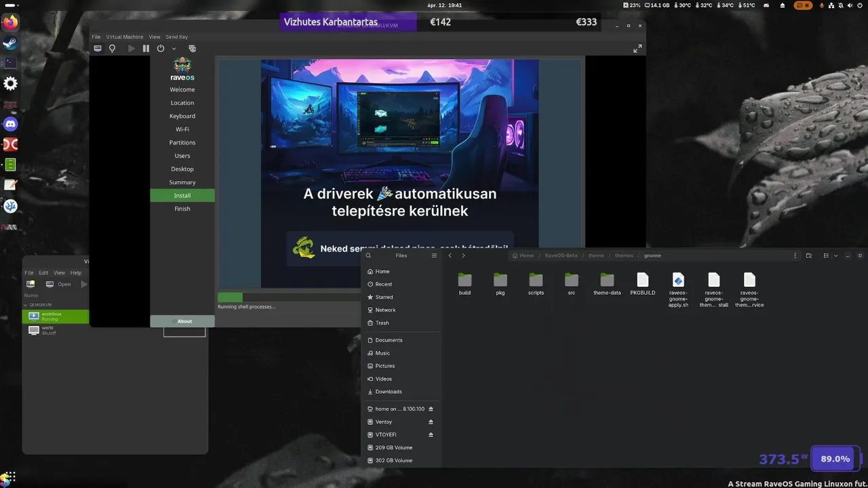Open Steam from the dock

(10, 43)
